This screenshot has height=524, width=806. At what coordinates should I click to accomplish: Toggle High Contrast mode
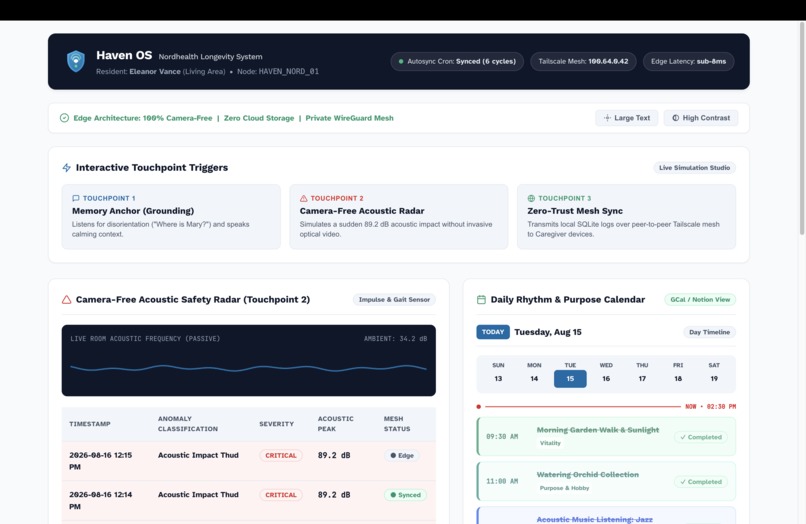click(701, 118)
